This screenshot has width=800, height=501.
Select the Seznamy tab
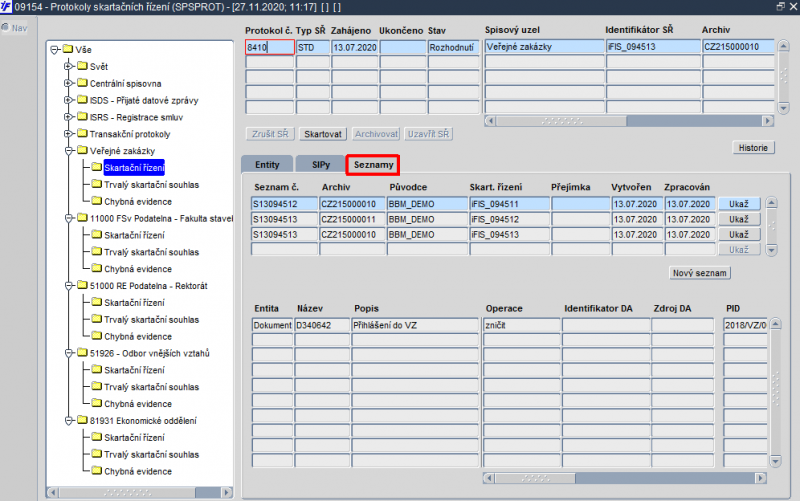(373, 164)
